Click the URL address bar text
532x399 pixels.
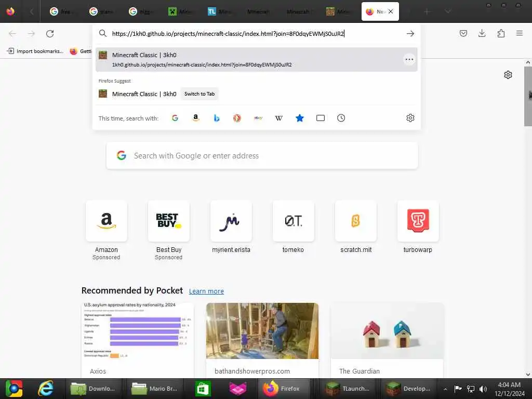pyautogui.click(x=228, y=34)
